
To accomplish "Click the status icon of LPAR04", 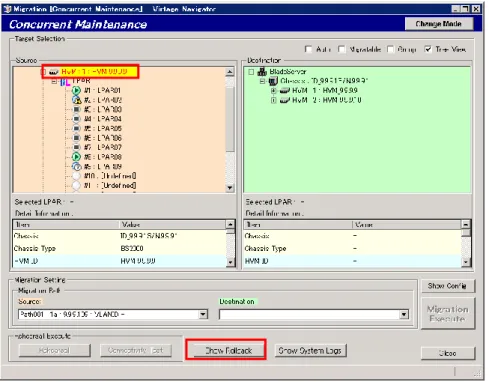I will pyautogui.click(x=77, y=119).
